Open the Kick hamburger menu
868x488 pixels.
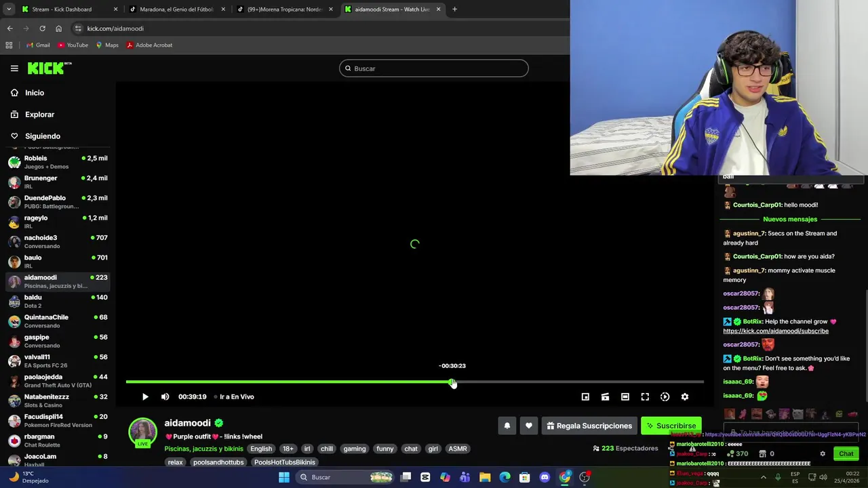click(14, 68)
